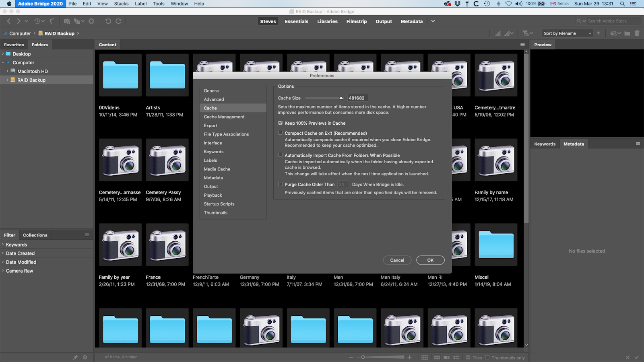Switch to the Favorites tab
Viewport: 644px width, 362px height.
14,45
